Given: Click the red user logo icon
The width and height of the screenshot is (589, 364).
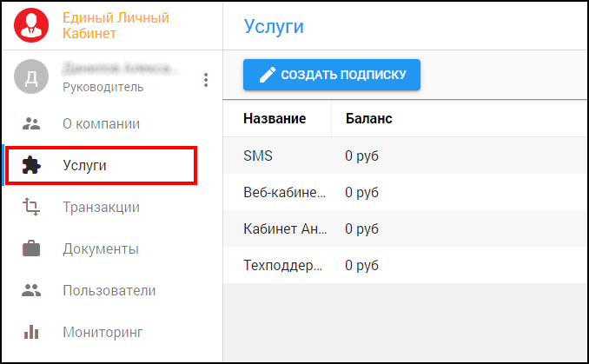Looking at the screenshot, I should click(x=32, y=25).
